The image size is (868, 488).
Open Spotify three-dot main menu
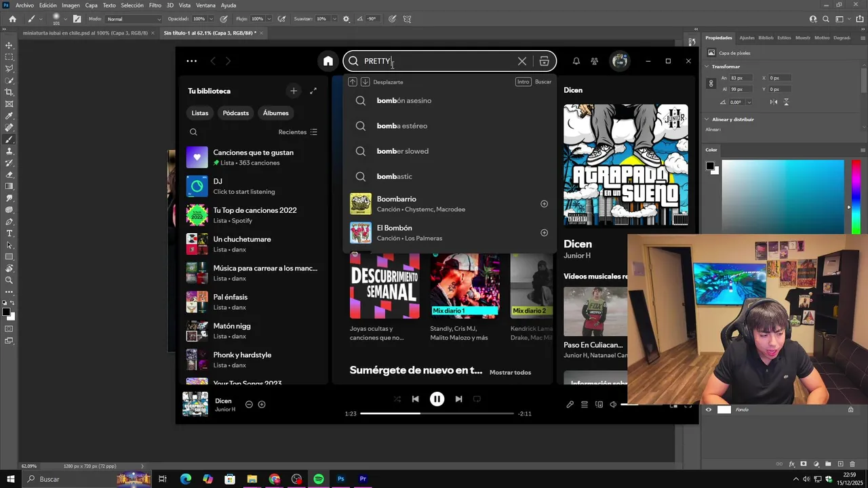point(192,61)
